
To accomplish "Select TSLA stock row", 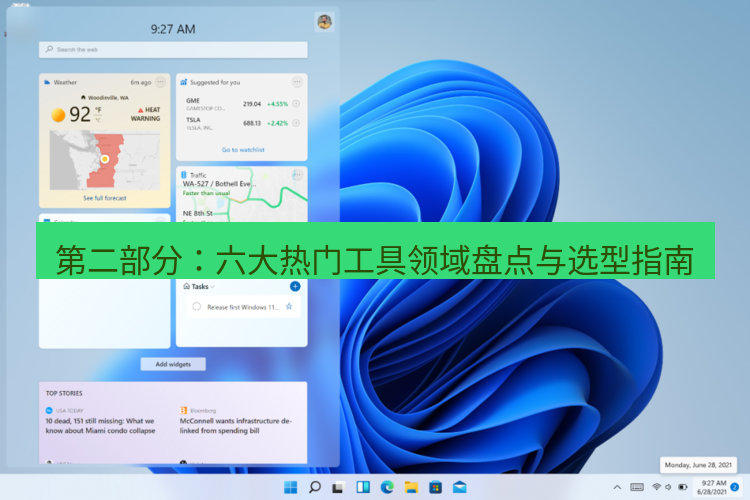I will 242,123.
